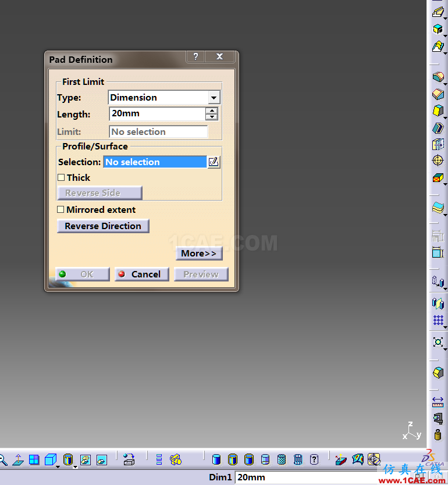The height and width of the screenshot is (485, 448).
Task: Click the Isometric View cube icon
Action: 51,459
